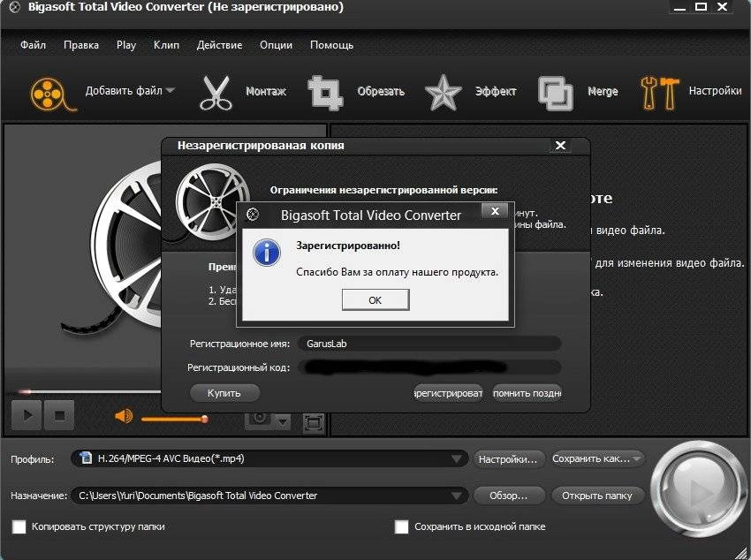Open the Действие menu
This screenshot has width=751, height=560.
point(219,45)
